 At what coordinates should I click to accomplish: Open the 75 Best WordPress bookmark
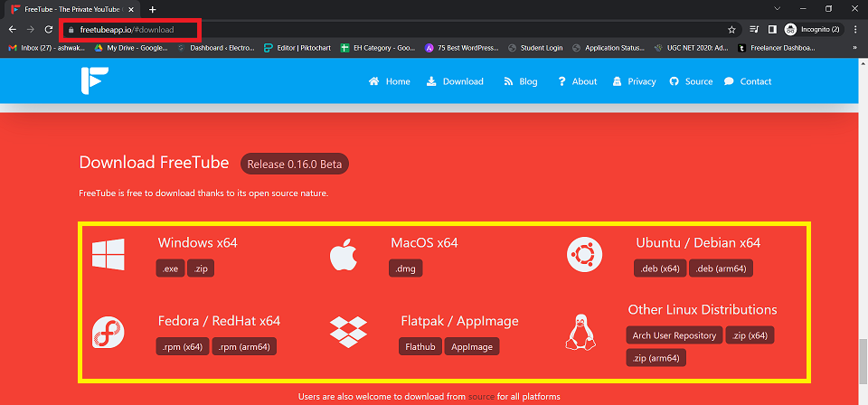click(462, 48)
